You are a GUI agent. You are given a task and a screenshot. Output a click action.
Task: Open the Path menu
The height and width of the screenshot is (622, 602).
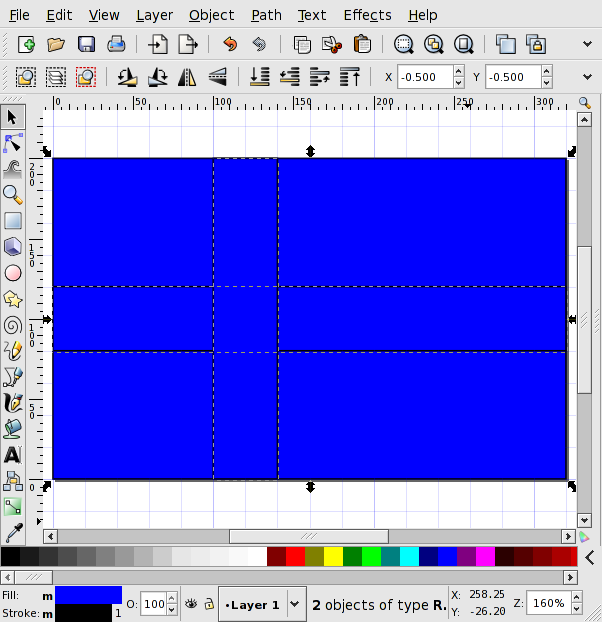266,15
